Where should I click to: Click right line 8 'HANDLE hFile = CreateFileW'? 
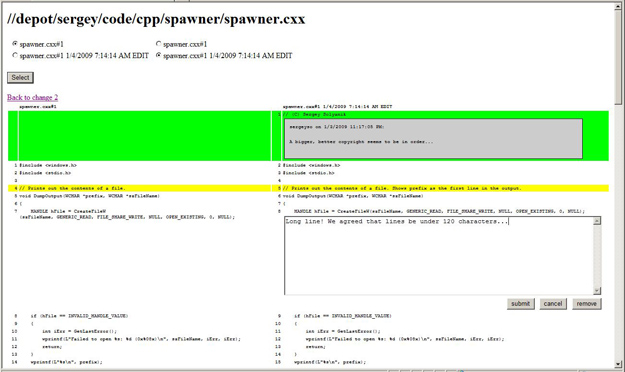point(439,211)
